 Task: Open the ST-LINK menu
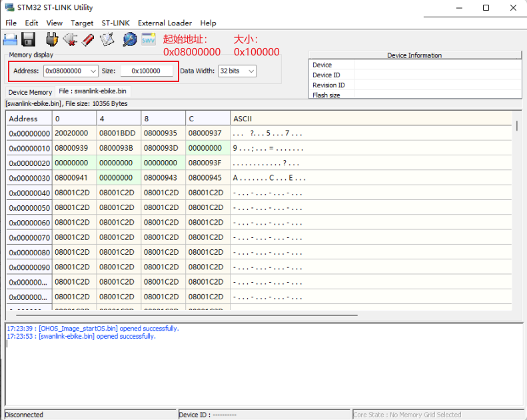coord(115,23)
